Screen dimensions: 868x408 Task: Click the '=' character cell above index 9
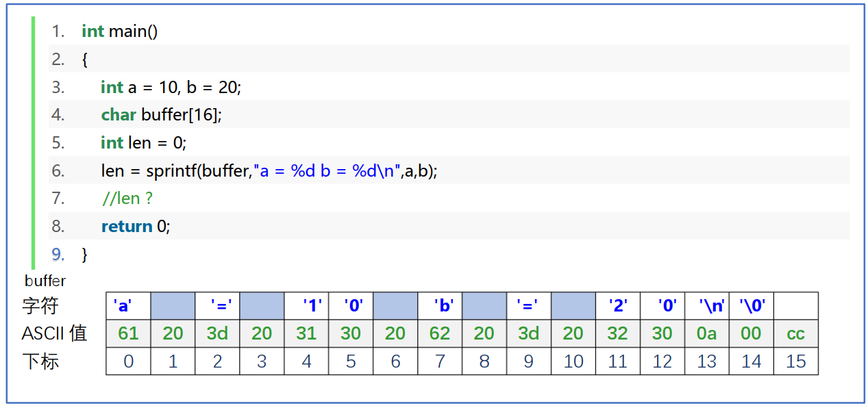[529, 306]
